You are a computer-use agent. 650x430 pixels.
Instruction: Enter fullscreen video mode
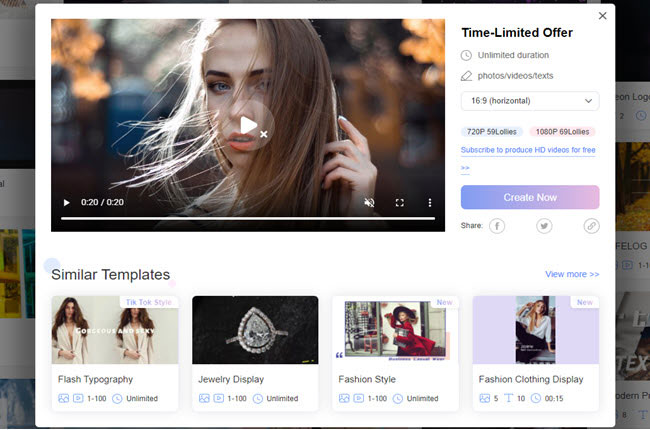point(400,203)
